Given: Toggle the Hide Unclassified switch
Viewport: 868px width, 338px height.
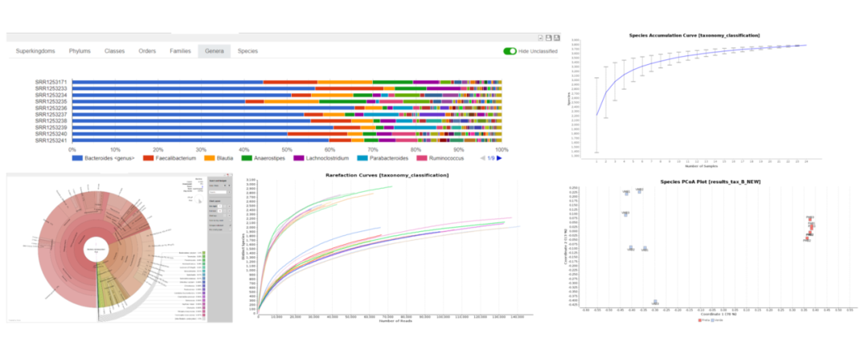Looking at the screenshot, I should tap(510, 51).
